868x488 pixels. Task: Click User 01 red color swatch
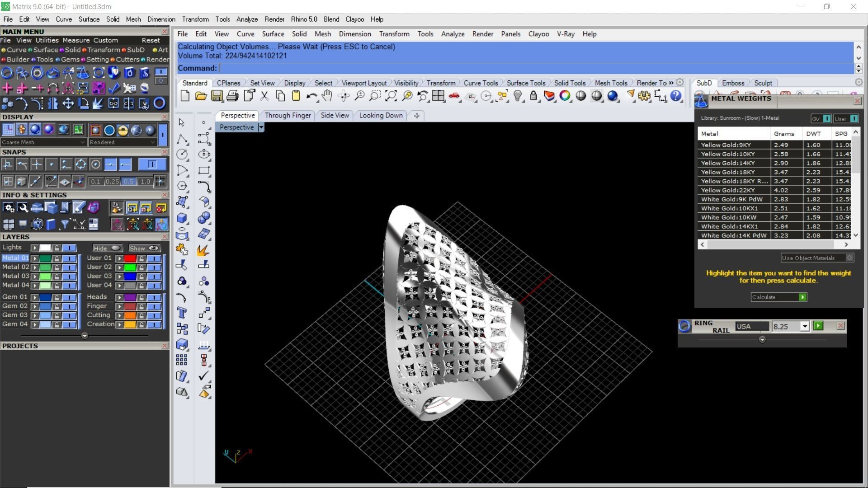[x=130, y=258]
